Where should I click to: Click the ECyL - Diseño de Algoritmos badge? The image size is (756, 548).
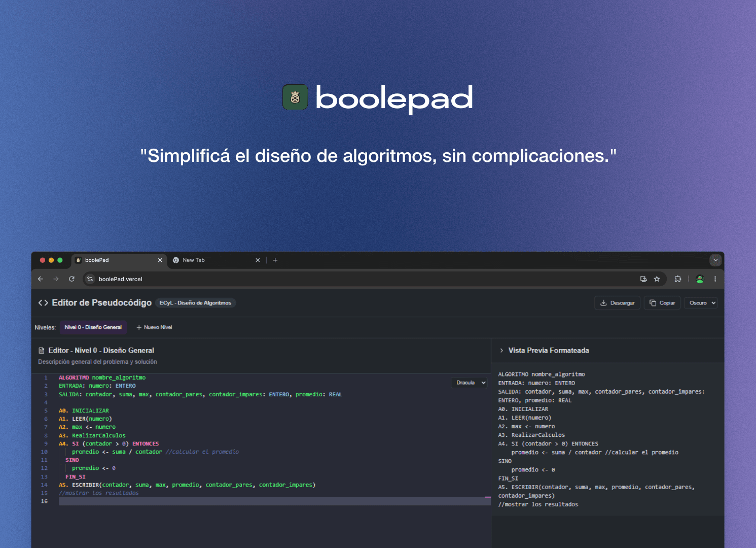[195, 303]
